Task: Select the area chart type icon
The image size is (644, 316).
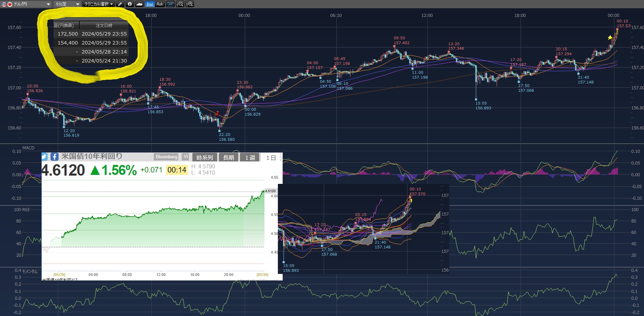Action: 139,4
